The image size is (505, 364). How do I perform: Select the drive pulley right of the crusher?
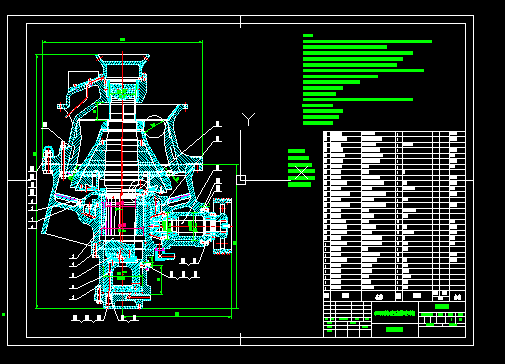(222, 226)
